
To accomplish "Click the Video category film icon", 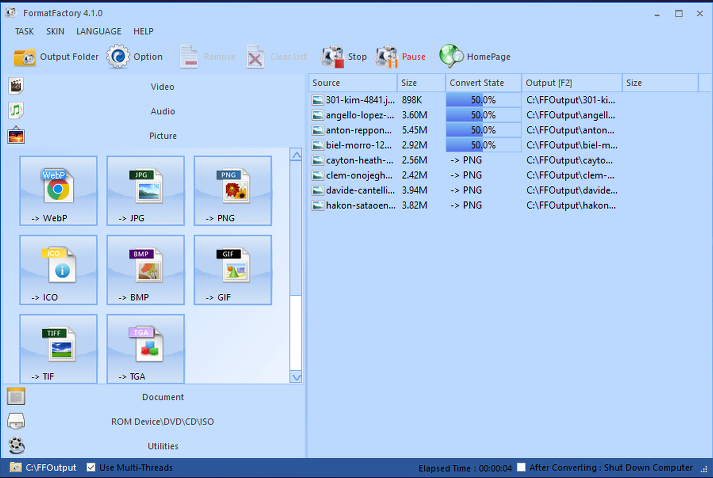I will click(x=16, y=86).
